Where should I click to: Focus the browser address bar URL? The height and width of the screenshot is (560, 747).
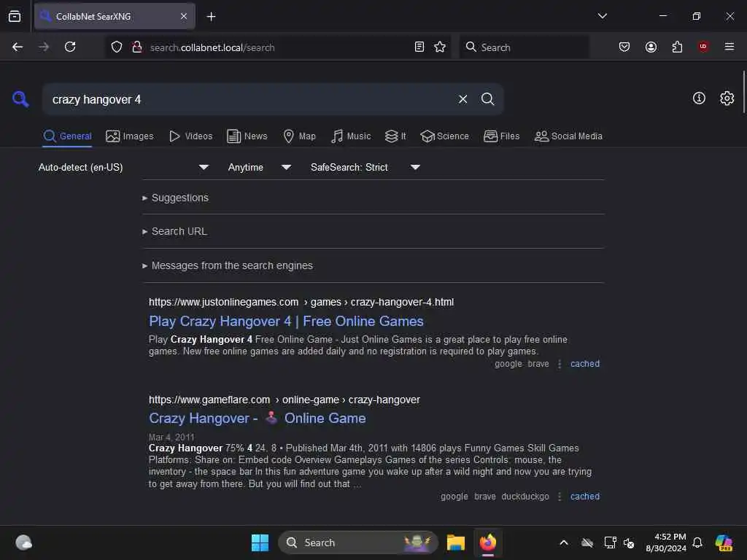pos(279,47)
